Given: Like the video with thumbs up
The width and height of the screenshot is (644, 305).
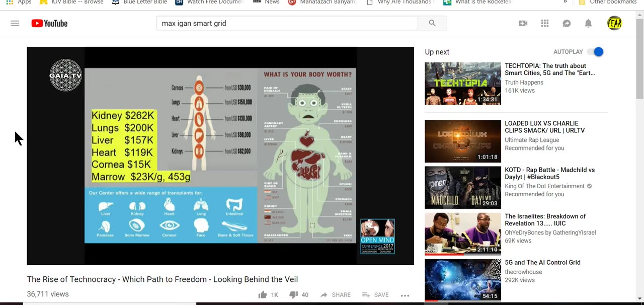Looking at the screenshot, I should coord(268,295).
